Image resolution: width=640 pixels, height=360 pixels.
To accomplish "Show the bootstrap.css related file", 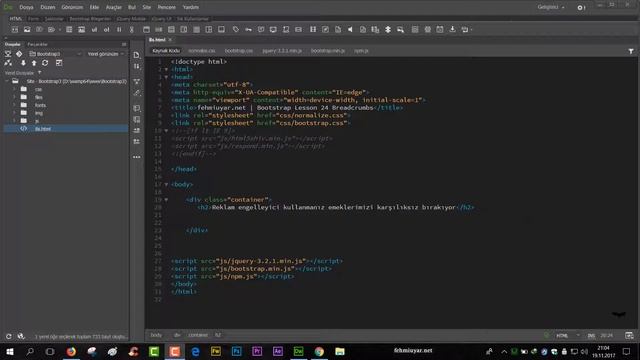I will 239,51.
